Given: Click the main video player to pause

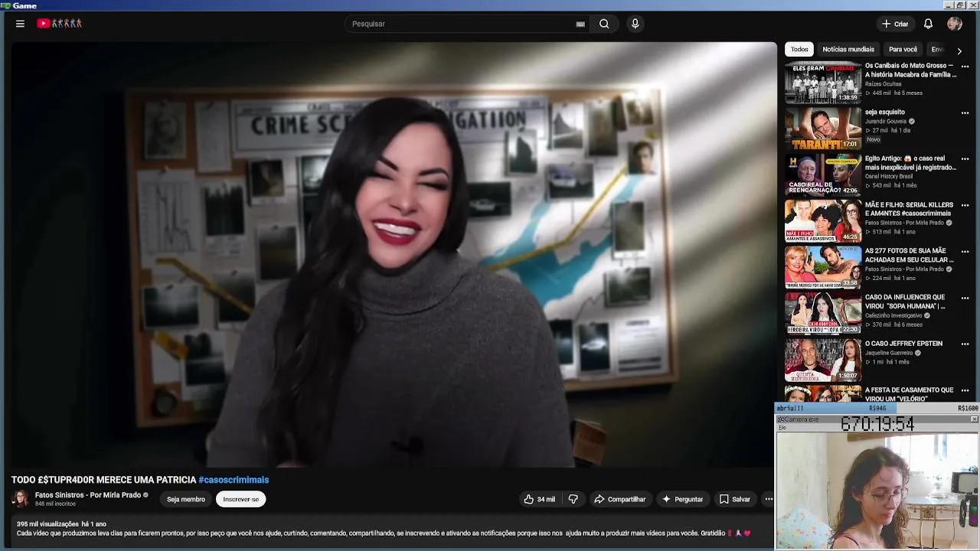Looking at the screenshot, I should (394, 254).
